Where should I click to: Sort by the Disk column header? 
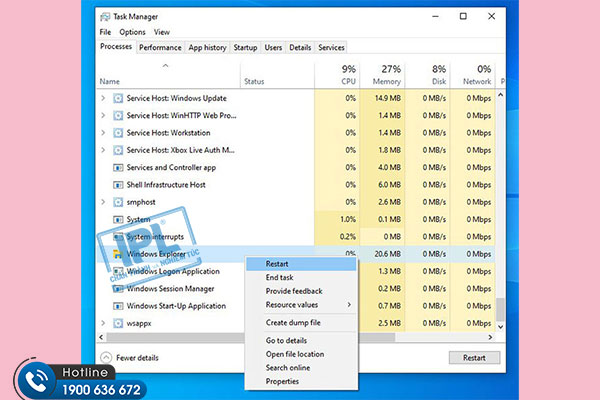pos(427,75)
